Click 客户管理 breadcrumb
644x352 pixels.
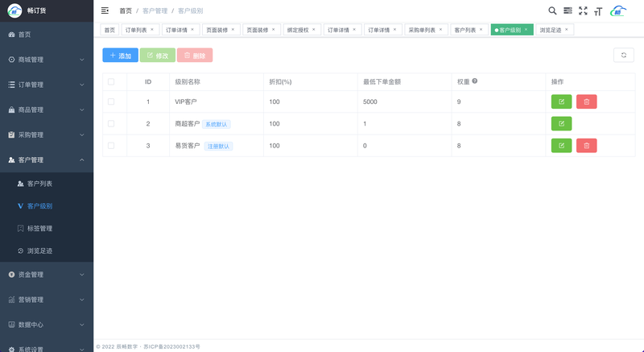point(155,10)
